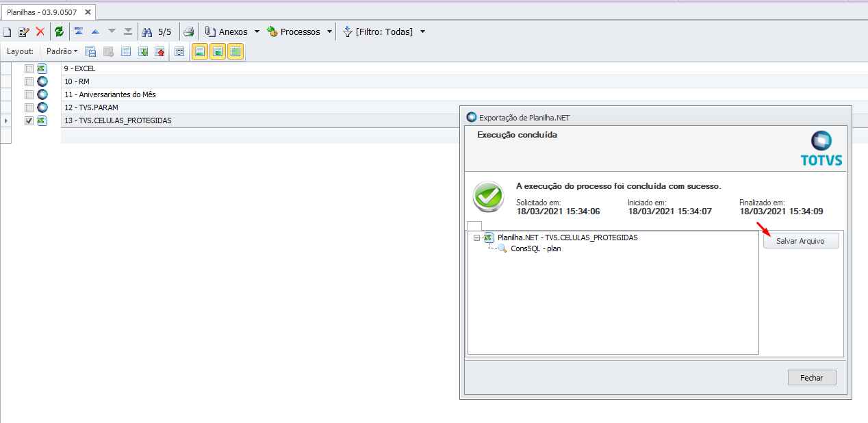Jump to the first record arrow
This screenshot has width=868, height=423.
(79, 31)
